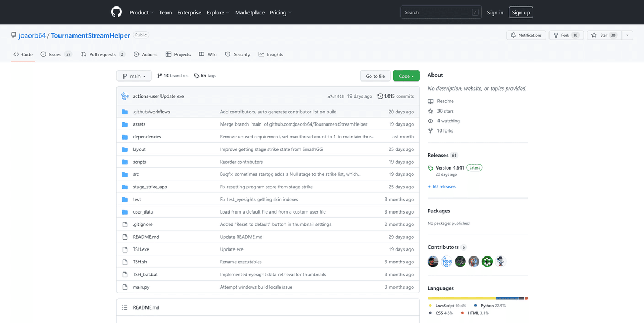Open the green Code dropdown button
This screenshot has width=644, height=323.
pyautogui.click(x=406, y=76)
